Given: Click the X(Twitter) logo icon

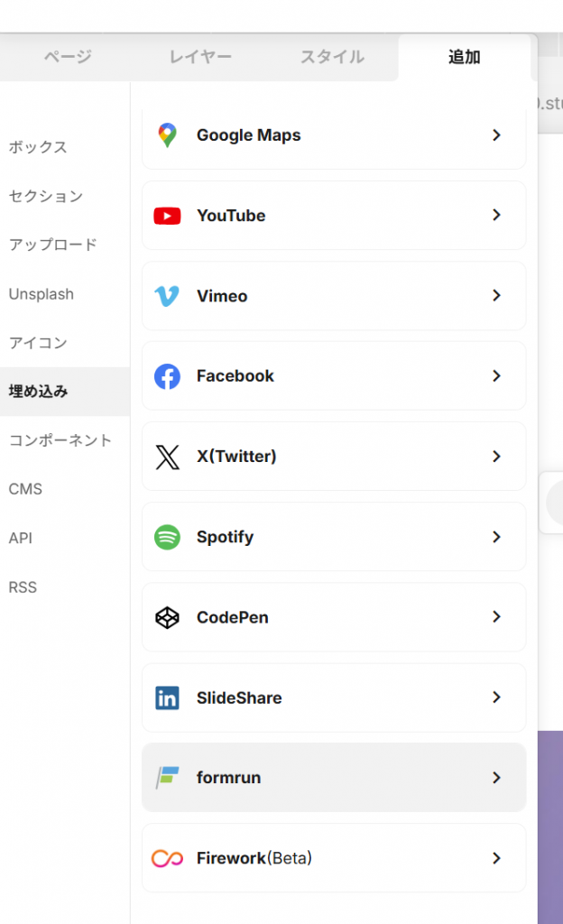Looking at the screenshot, I should pos(169,457).
